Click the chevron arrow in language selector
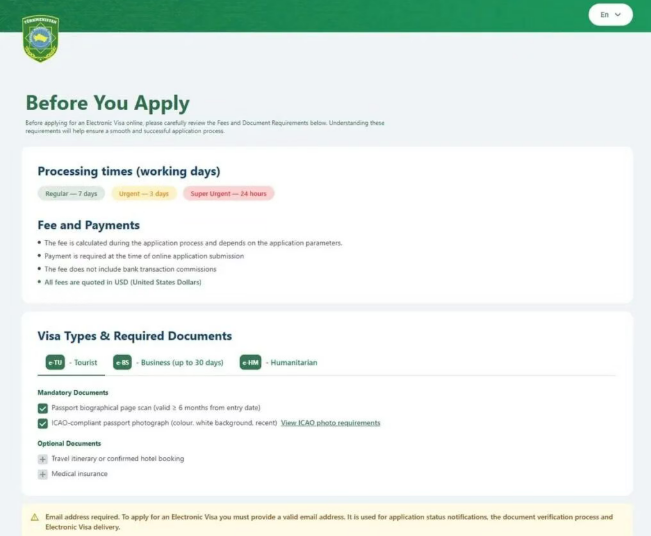Screen dimensions: 651x536 618,15
